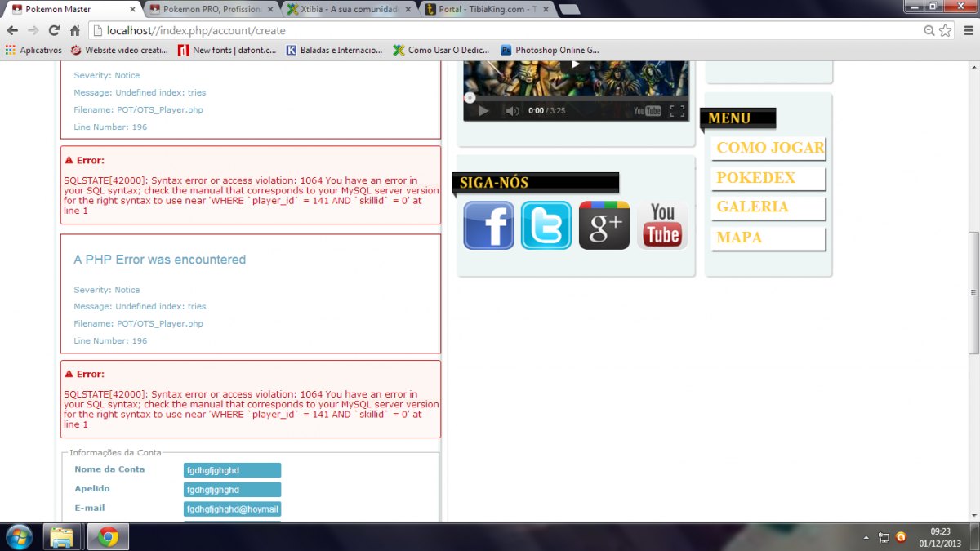Switch to the Pokemon PRO tab
This screenshot has height=551, width=980.
click(x=211, y=9)
